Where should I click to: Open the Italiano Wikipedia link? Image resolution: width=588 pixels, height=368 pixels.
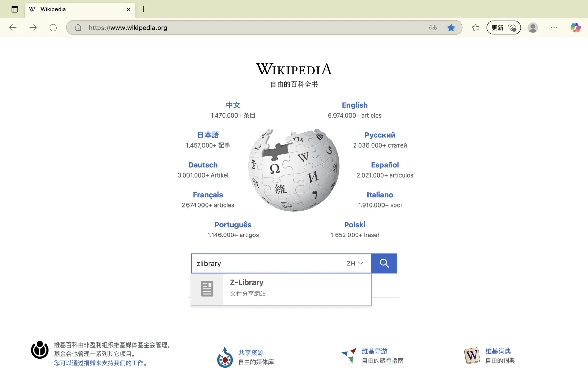click(380, 195)
